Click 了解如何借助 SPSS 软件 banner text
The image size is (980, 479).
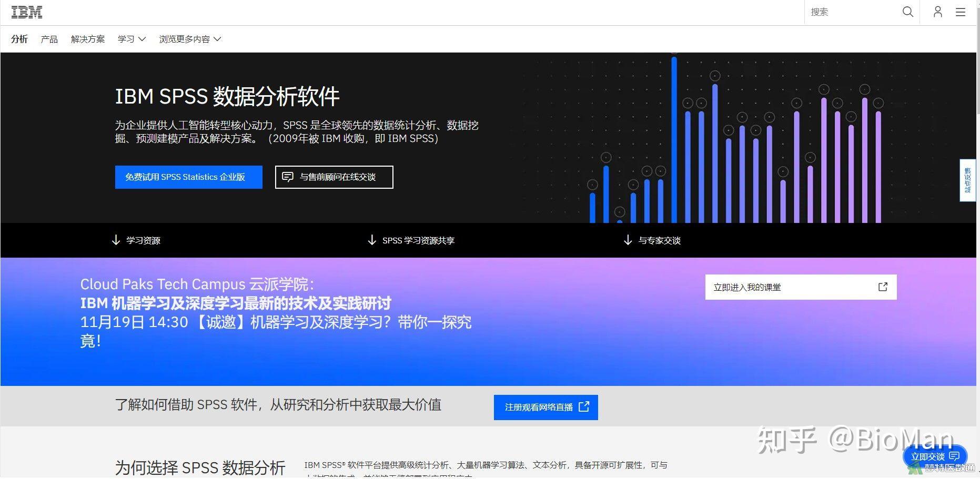click(278, 404)
